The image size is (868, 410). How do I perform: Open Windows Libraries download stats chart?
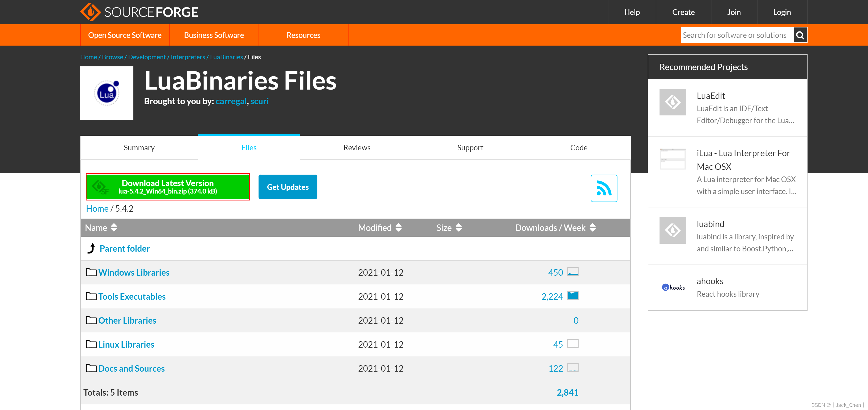point(573,272)
